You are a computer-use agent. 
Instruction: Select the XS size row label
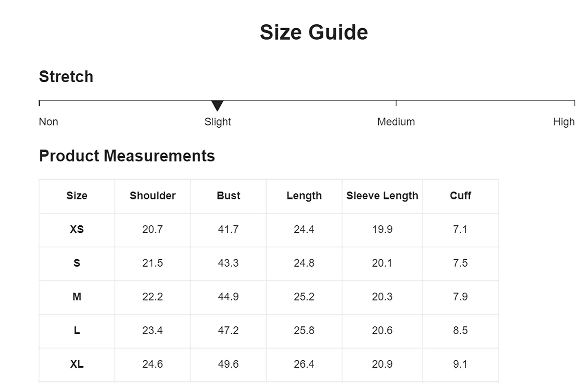[x=77, y=229]
